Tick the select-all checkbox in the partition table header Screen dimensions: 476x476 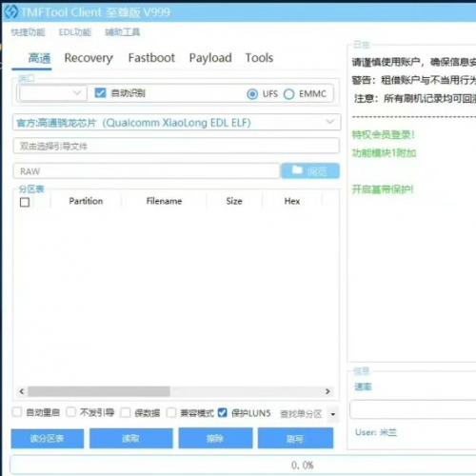coord(25,202)
